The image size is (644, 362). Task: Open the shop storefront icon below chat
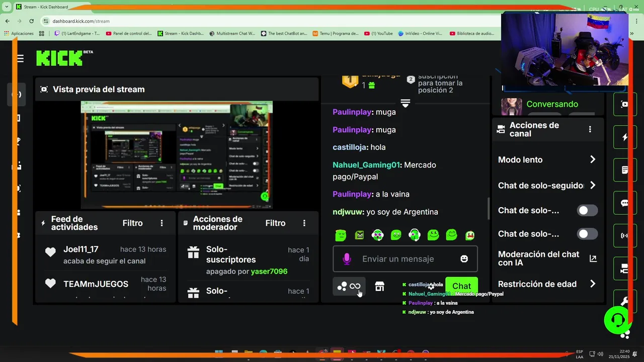click(x=379, y=287)
